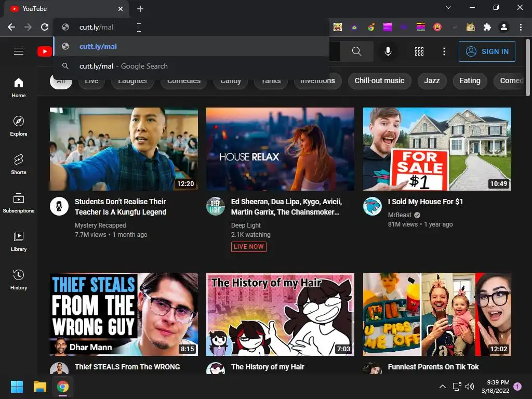Start voice search with microphone icon
The height and width of the screenshot is (399, 532).
(388, 51)
